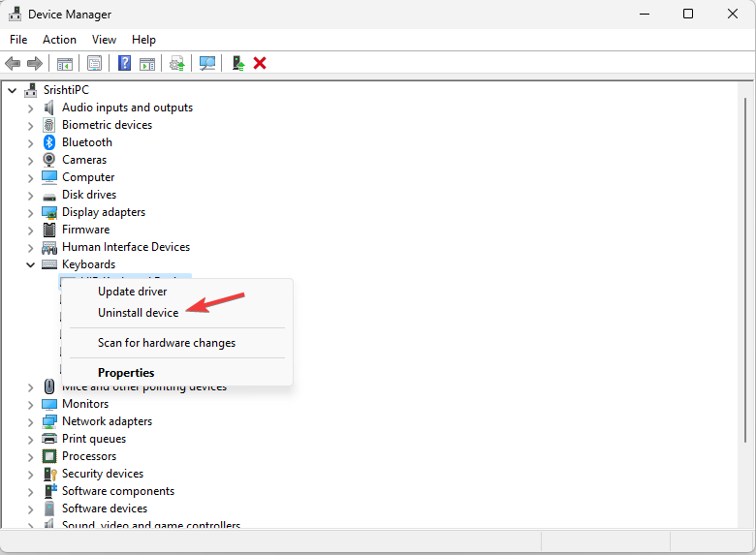Screen dimensions: 756x555
Task: Select the Biometric devices label
Action: click(107, 125)
